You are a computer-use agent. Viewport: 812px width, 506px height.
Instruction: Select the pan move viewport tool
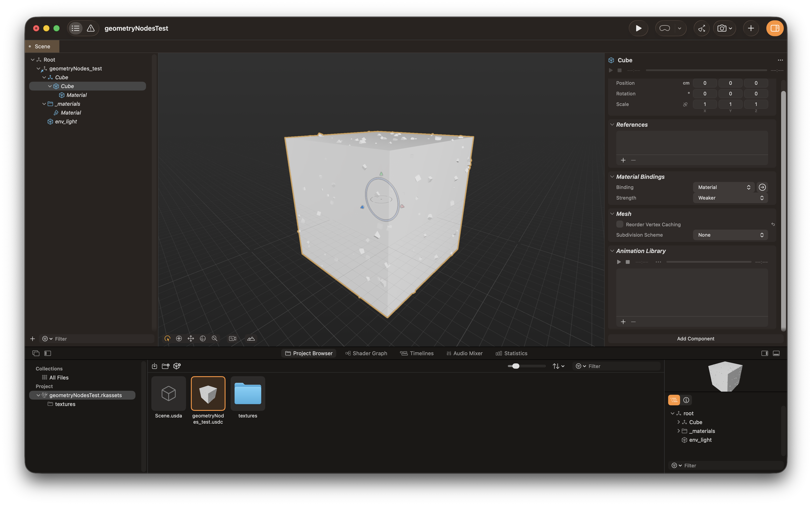(191, 339)
